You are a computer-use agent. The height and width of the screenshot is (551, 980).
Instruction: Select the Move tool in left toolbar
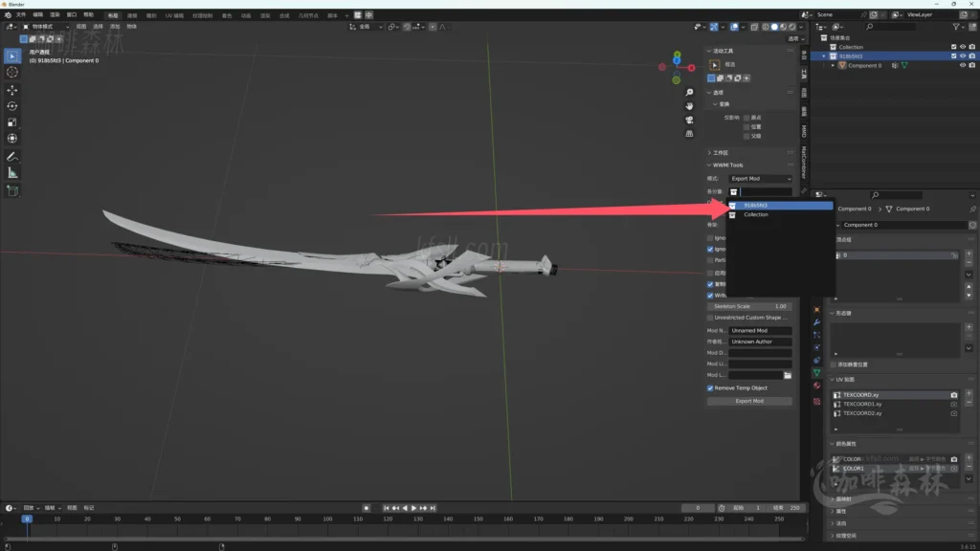coord(12,89)
